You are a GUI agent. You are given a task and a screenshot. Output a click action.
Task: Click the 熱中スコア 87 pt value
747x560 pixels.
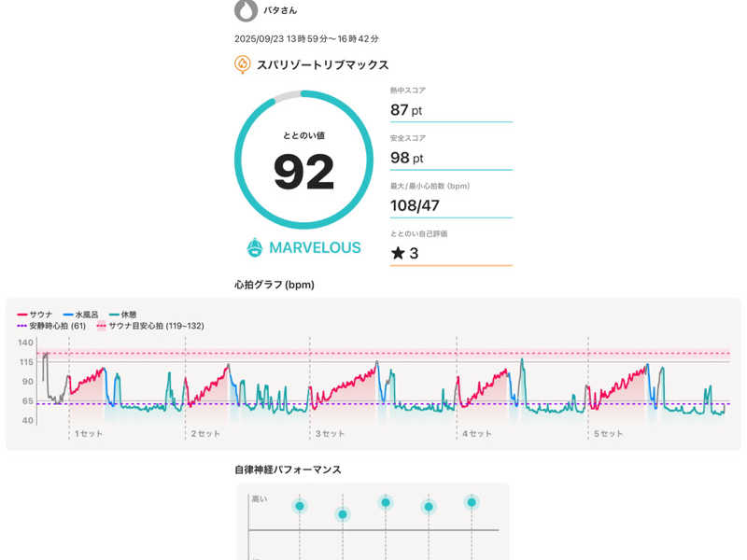(406, 110)
